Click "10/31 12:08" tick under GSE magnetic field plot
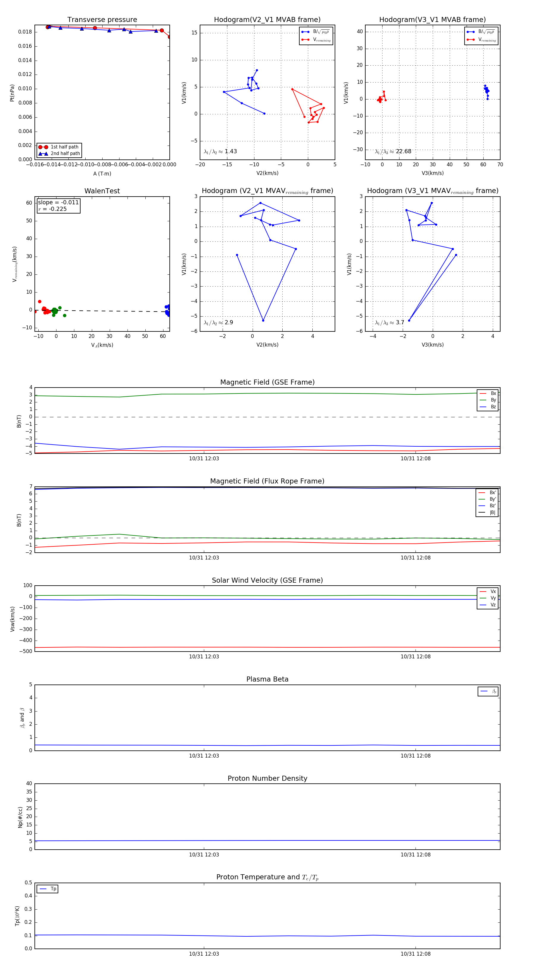The width and height of the screenshot is (535, 980). click(x=416, y=459)
